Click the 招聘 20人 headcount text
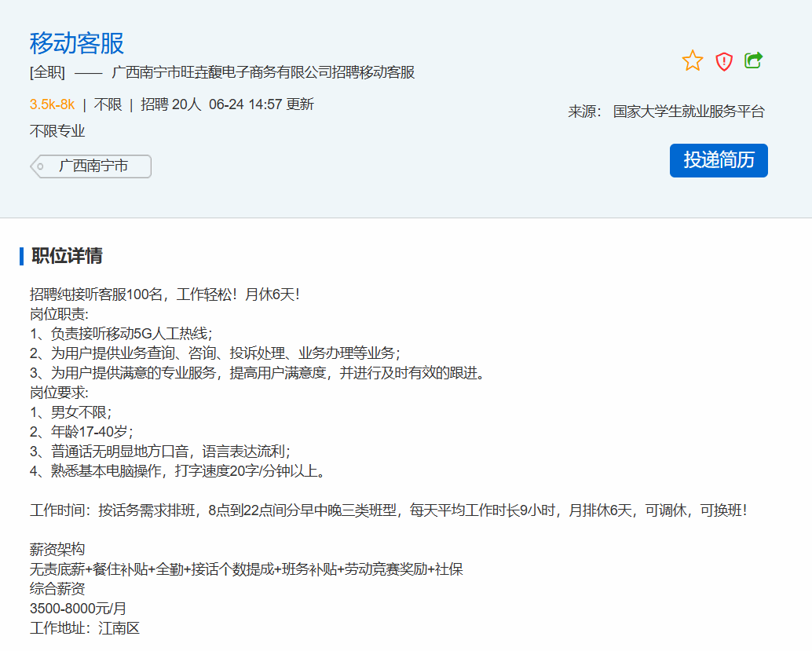The image size is (812, 651). click(x=170, y=104)
